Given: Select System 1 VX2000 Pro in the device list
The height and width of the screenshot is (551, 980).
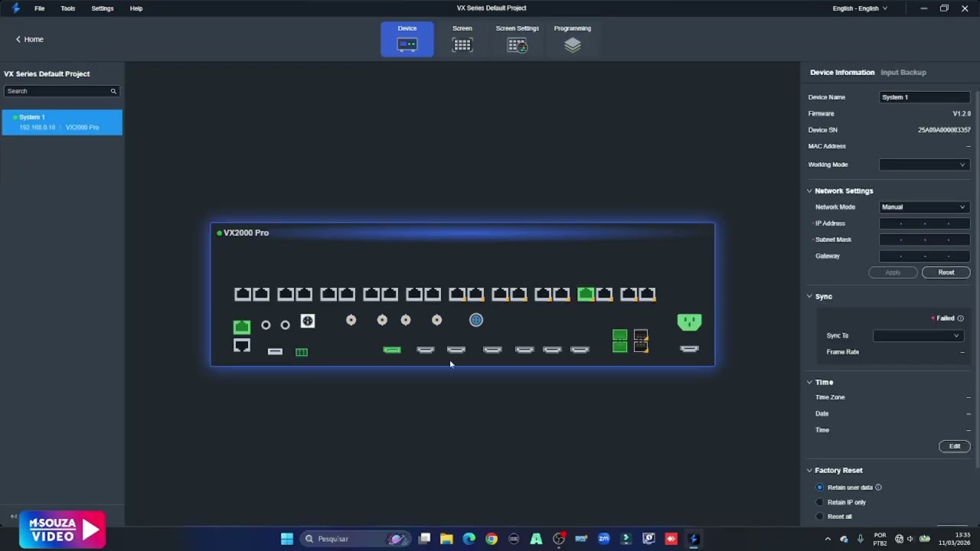Looking at the screenshot, I should pos(62,122).
